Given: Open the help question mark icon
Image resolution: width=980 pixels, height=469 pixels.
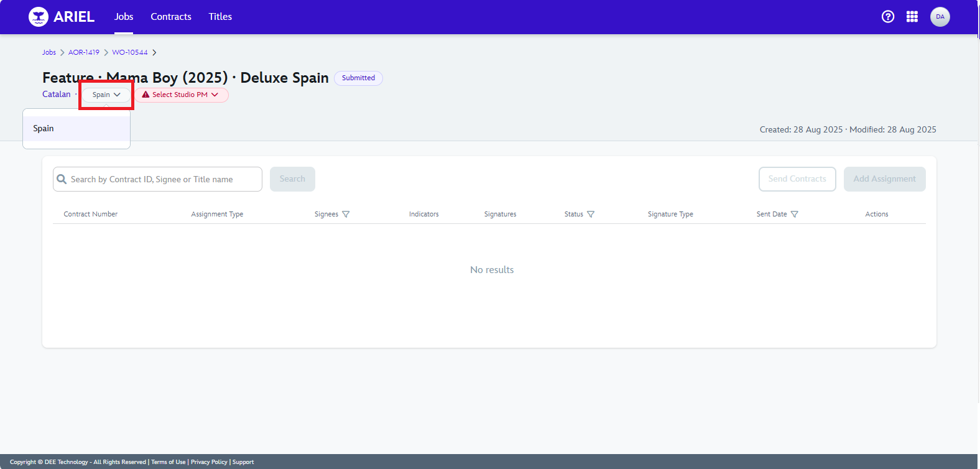Looking at the screenshot, I should click(x=888, y=17).
